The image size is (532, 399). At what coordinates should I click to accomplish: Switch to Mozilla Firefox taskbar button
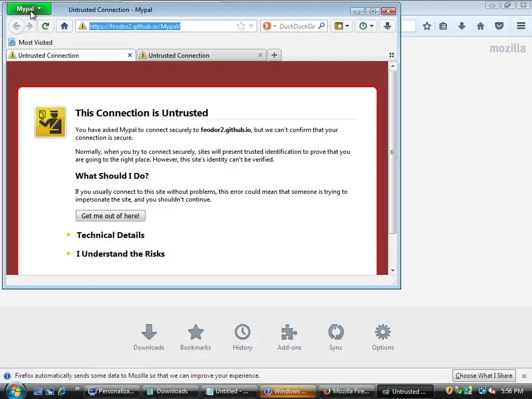click(347, 391)
